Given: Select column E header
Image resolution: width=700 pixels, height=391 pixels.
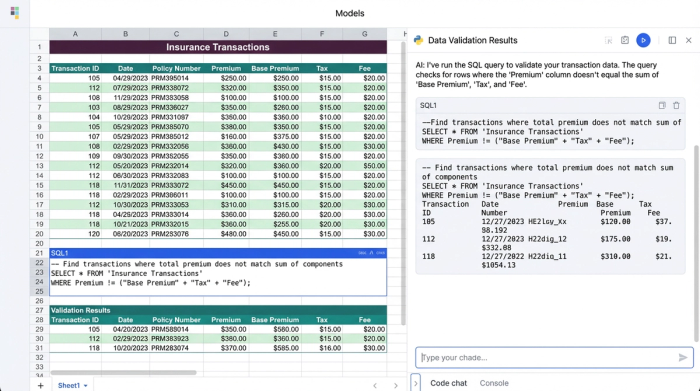Looking at the screenshot, I should pos(275,34).
